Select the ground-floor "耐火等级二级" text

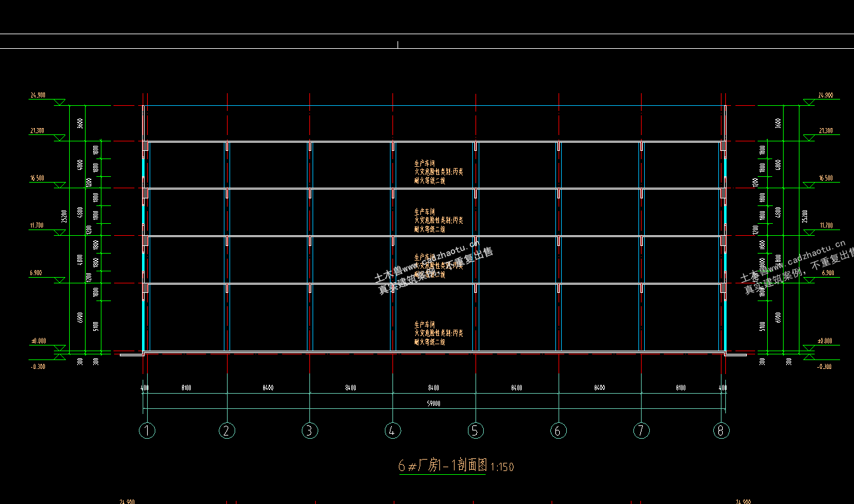tap(430, 342)
